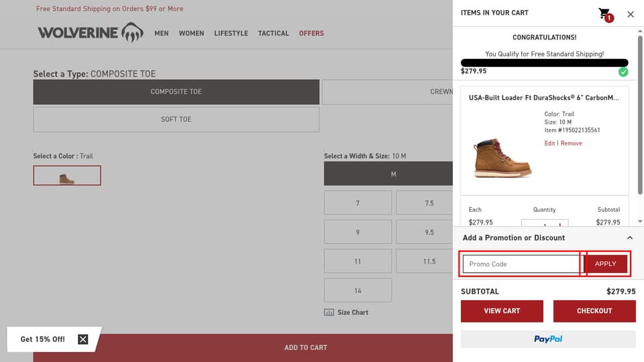Click the green free shipping checkmark
The image size is (644, 362).
623,72
